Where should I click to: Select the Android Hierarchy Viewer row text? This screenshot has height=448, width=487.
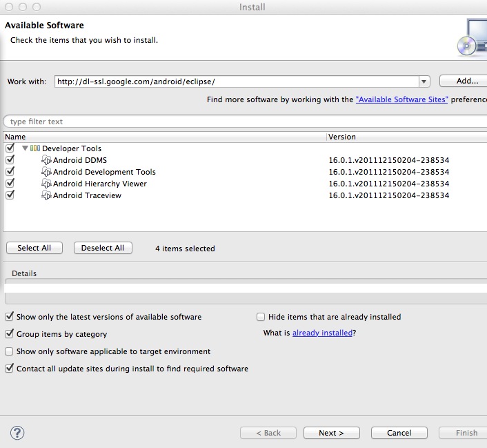100,184
